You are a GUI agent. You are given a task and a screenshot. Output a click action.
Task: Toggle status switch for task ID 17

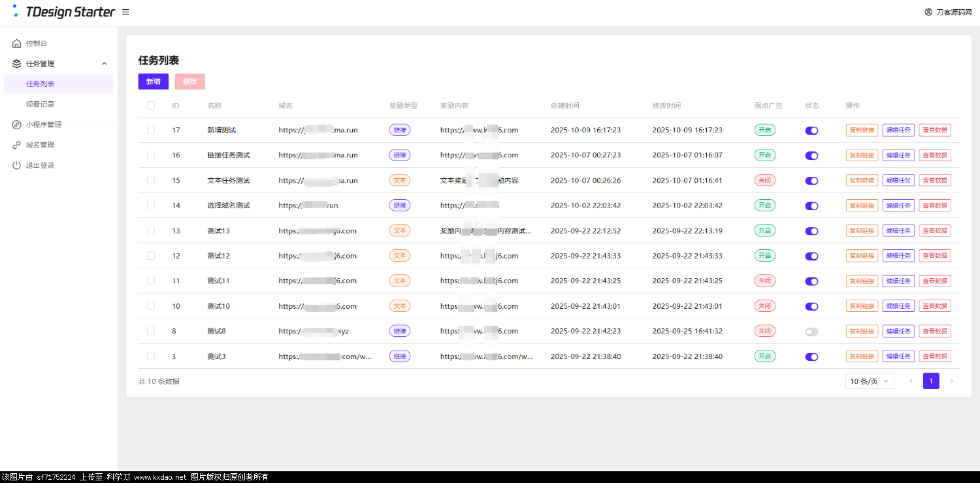point(811,131)
